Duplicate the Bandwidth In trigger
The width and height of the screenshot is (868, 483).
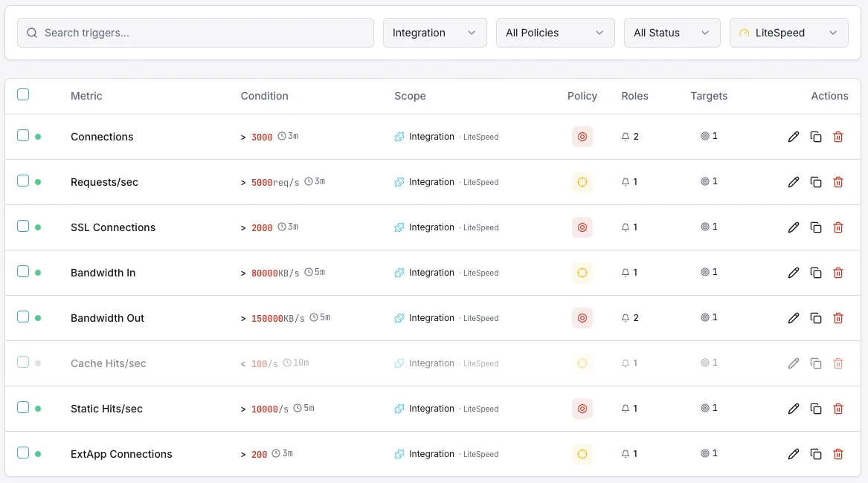pos(816,273)
